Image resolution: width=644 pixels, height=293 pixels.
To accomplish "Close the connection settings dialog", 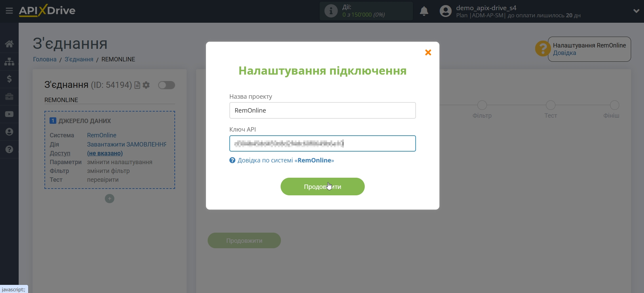I will pyautogui.click(x=428, y=52).
